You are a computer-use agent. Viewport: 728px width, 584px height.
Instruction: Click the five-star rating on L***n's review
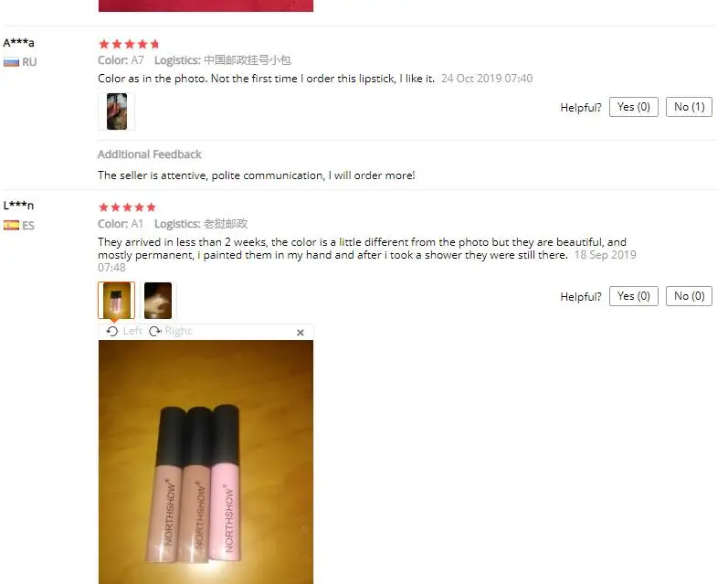click(127, 207)
